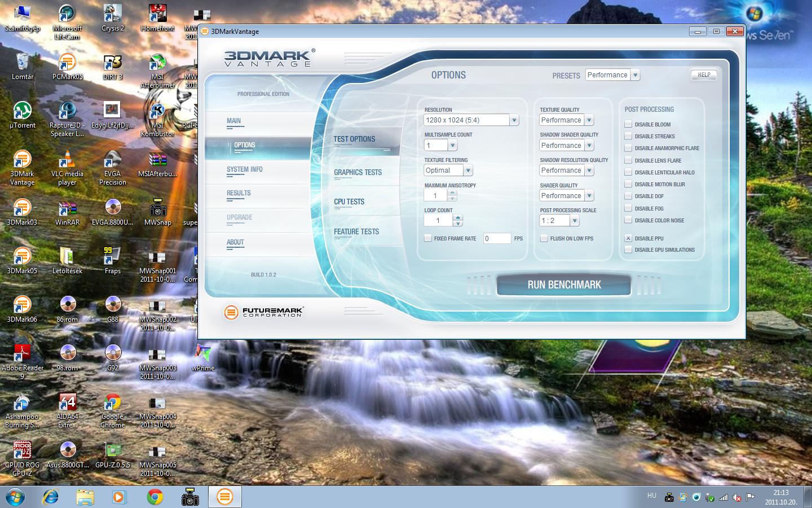Go to the Main menu section

(x=233, y=121)
